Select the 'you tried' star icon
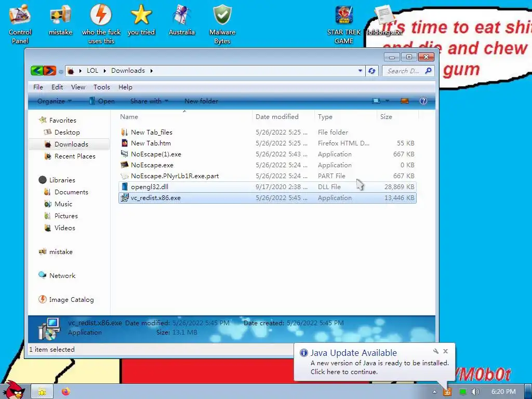The width and height of the screenshot is (532, 399). (x=141, y=20)
